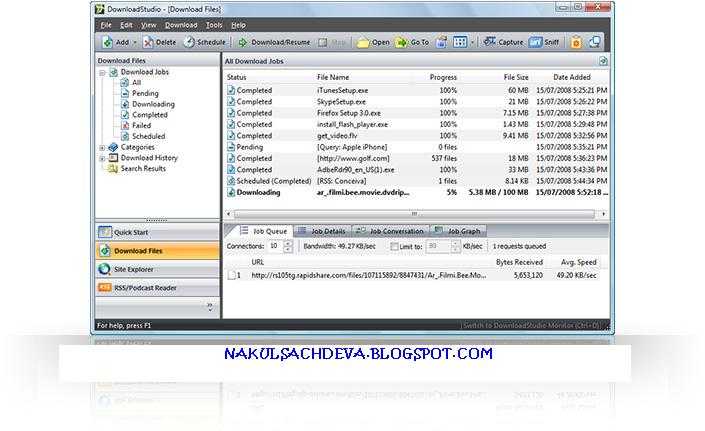705x431 pixels.
Task: Click the Site Explorer navigation button
Action: (x=157, y=269)
